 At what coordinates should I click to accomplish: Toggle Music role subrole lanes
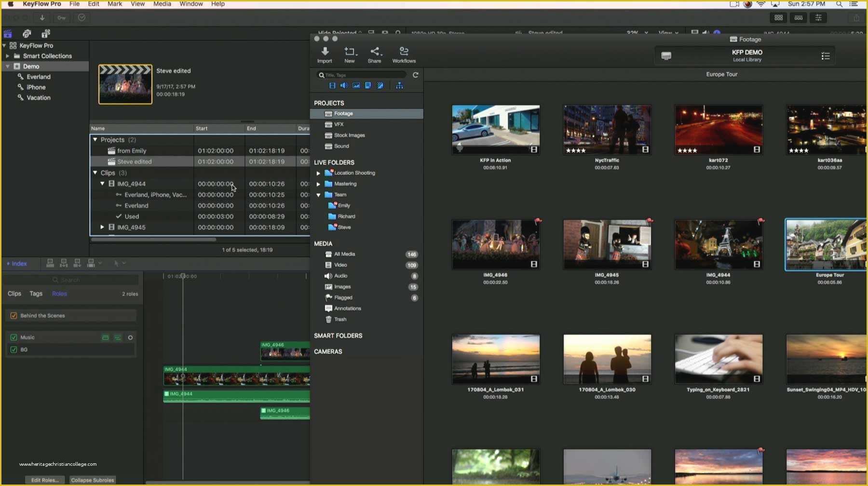117,337
